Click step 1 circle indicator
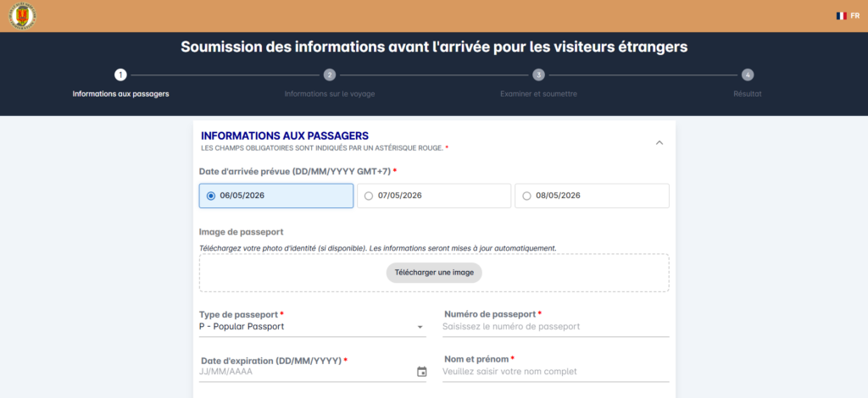The width and height of the screenshot is (868, 398). click(x=120, y=75)
